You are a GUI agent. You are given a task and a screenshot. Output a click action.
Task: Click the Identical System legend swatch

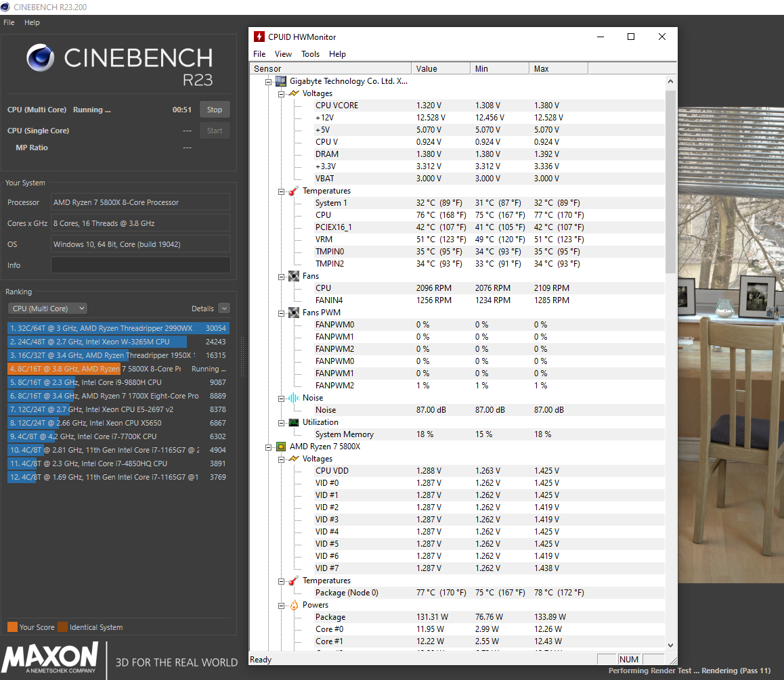click(62, 627)
